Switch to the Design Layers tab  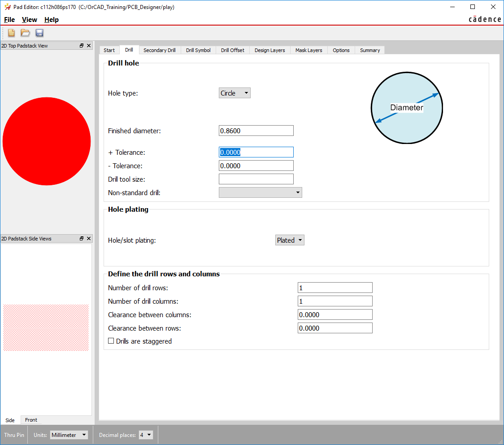coord(269,50)
